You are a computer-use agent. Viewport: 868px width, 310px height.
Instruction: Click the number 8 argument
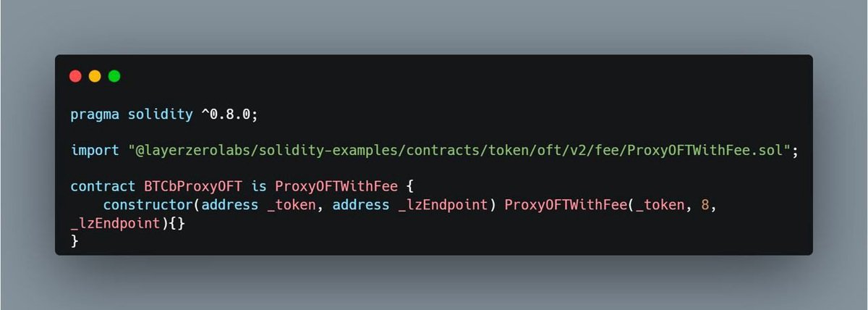[x=706, y=205]
